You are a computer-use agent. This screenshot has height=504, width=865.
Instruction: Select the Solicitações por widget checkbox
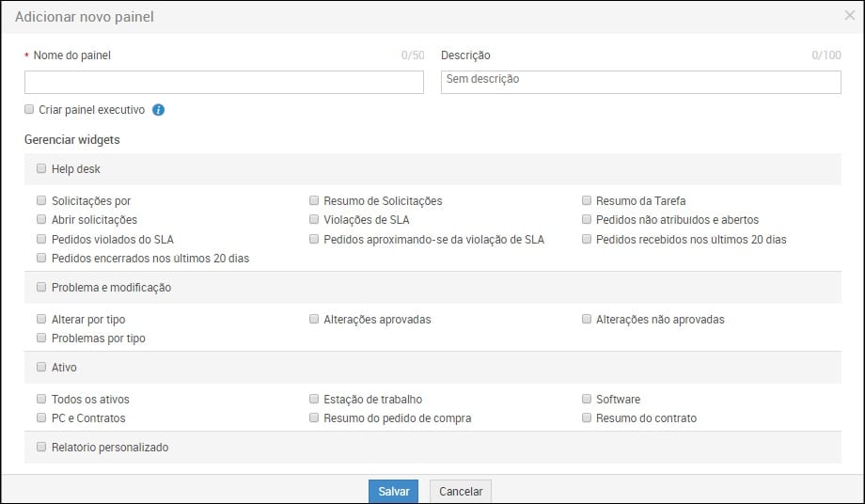click(41, 200)
